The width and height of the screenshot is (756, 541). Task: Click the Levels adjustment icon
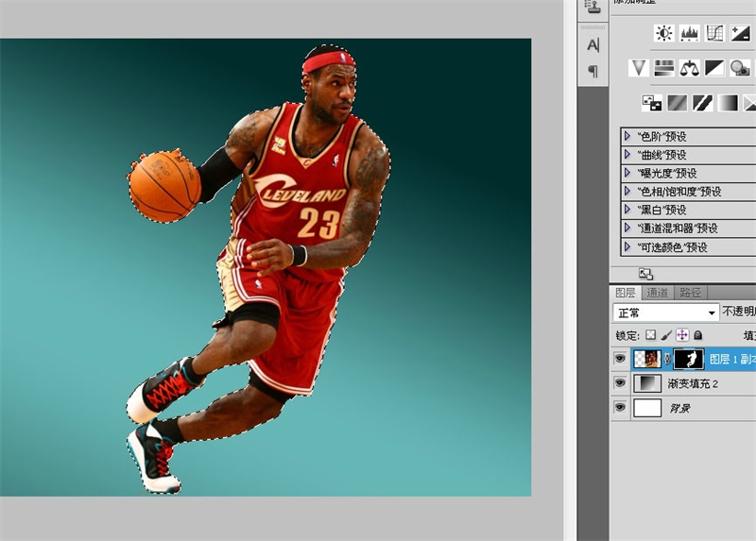point(690,33)
